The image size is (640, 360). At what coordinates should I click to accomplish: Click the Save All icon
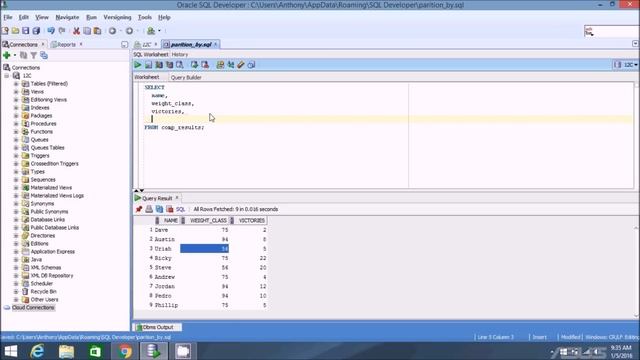coord(36,31)
